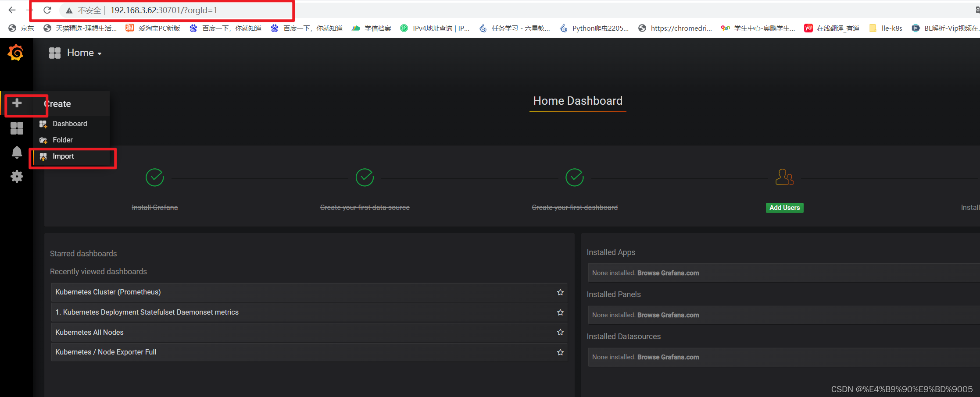The image size is (980, 397).
Task: Open the 天猫精选 bookmark
Action: (80, 28)
